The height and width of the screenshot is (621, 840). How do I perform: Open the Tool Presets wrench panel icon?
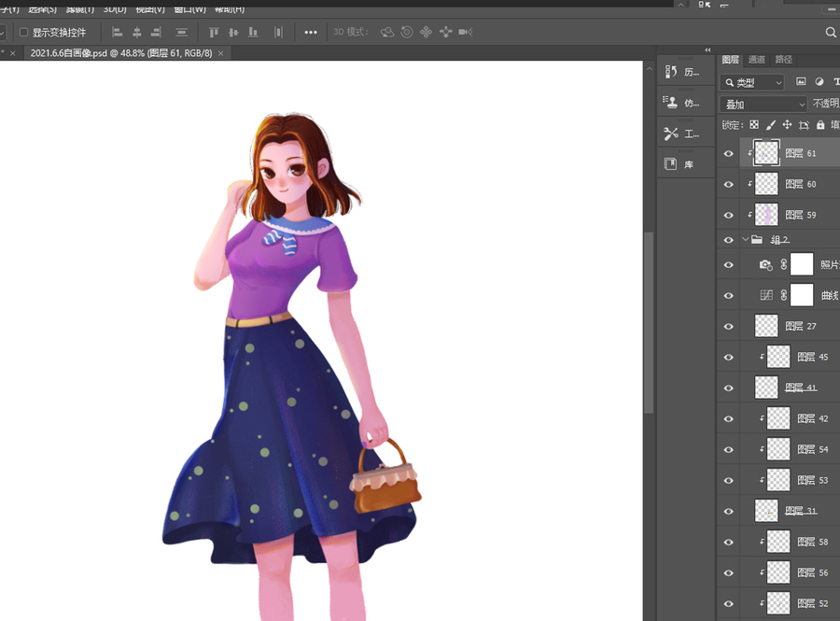(x=671, y=134)
